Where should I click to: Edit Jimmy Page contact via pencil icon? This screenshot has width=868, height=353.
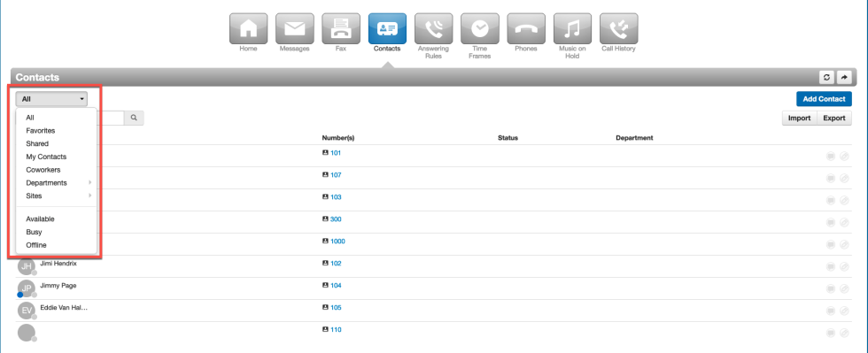pyautogui.click(x=844, y=288)
